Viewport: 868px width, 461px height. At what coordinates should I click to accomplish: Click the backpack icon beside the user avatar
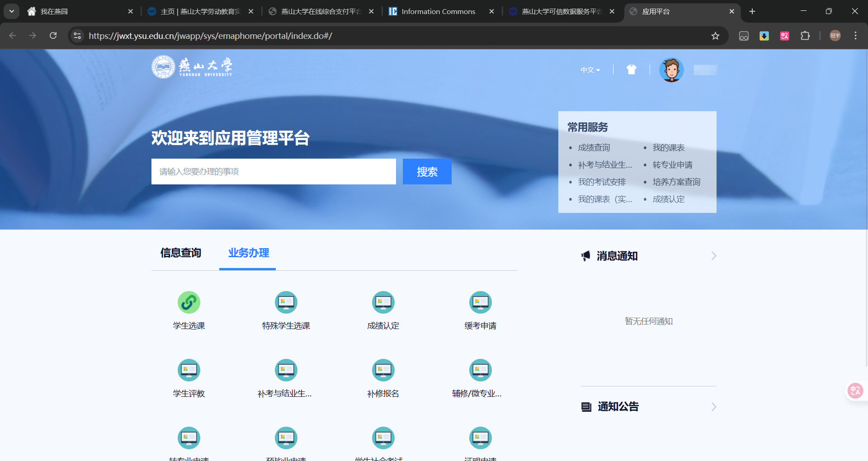631,70
